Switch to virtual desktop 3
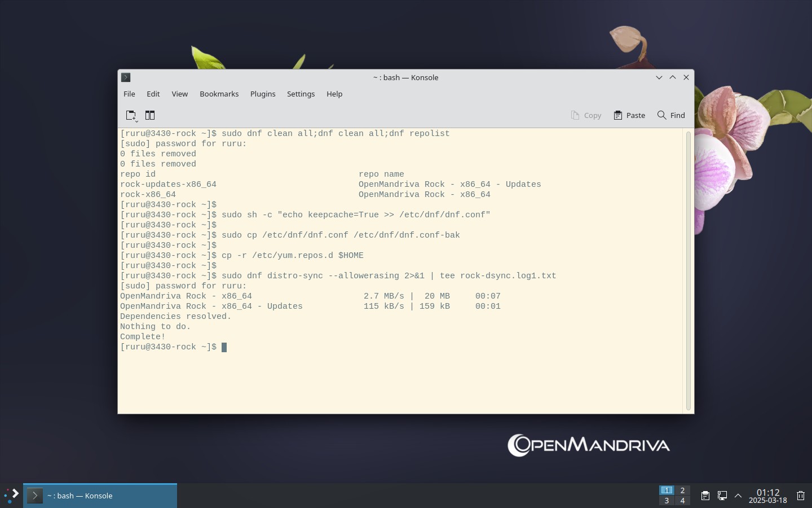812x508 pixels. click(667, 501)
